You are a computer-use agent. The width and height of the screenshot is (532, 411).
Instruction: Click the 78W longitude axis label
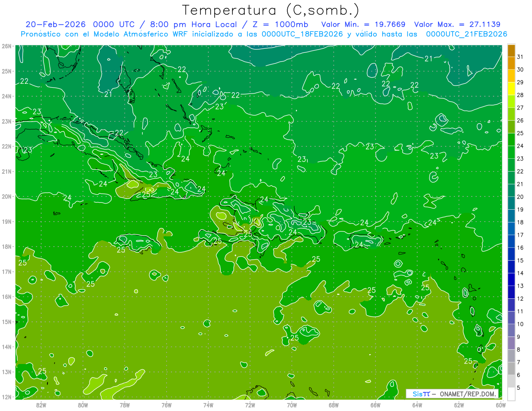point(125,405)
